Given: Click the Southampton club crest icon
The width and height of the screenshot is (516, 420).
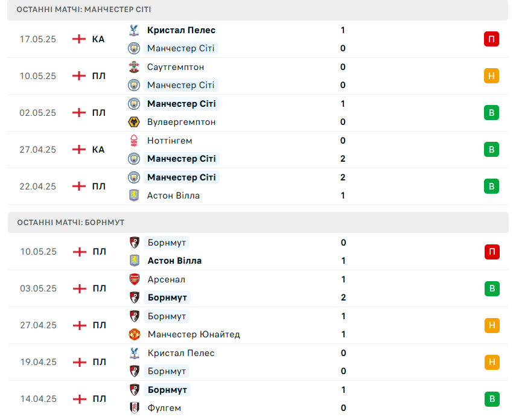Looking at the screenshot, I should pyautogui.click(x=133, y=67).
